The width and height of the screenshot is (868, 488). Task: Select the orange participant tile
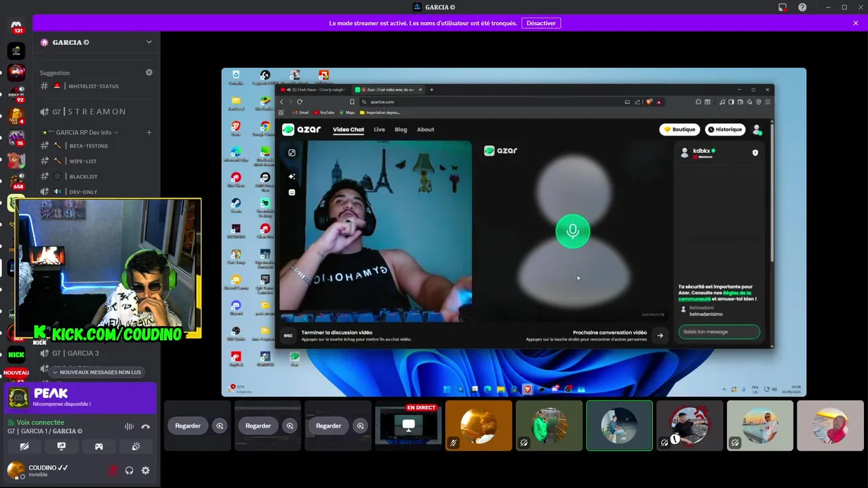tap(479, 426)
